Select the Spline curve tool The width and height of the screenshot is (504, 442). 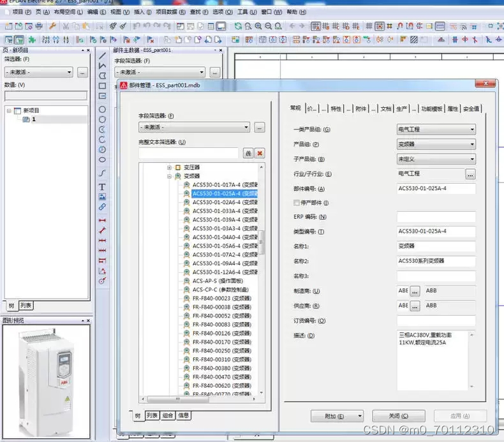pos(102,173)
